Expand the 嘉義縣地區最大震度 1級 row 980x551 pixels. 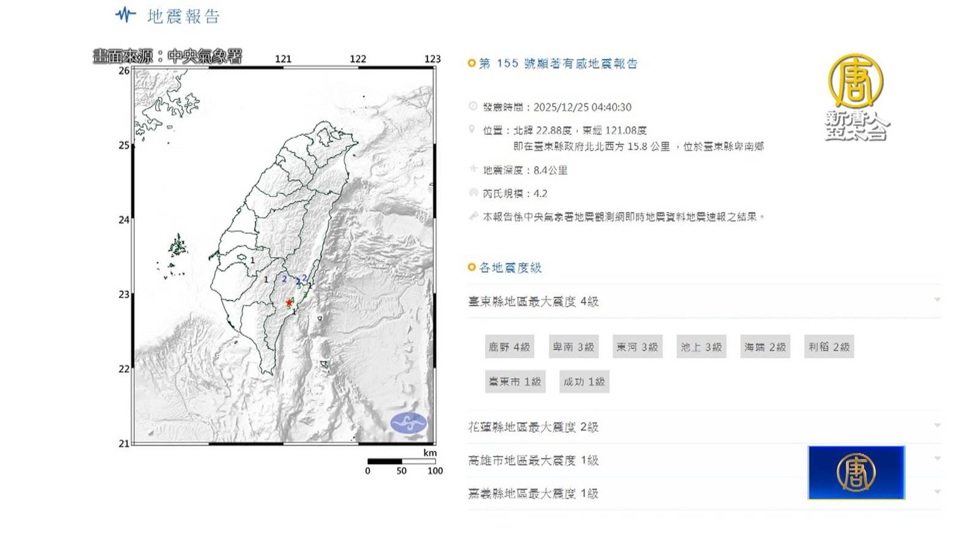(x=937, y=492)
